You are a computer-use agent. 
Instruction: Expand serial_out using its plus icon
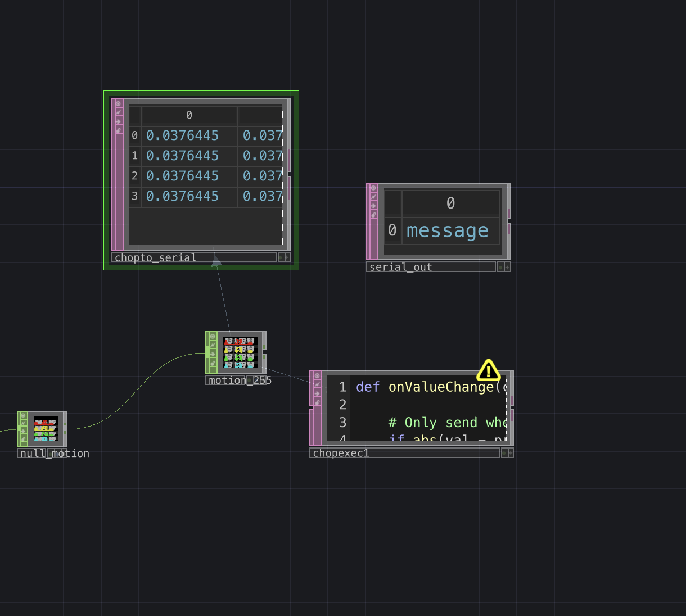tap(507, 267)
